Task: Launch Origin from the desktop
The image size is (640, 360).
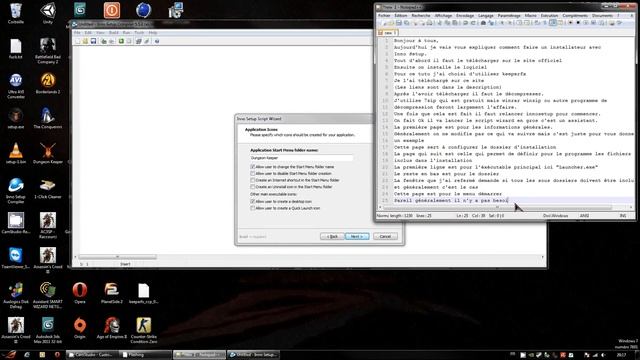Action: tap(80, 328)
